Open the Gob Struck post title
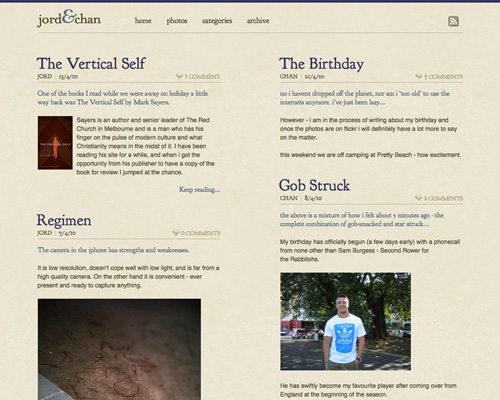This screenshot has height=400, width=500. [314, 185]
